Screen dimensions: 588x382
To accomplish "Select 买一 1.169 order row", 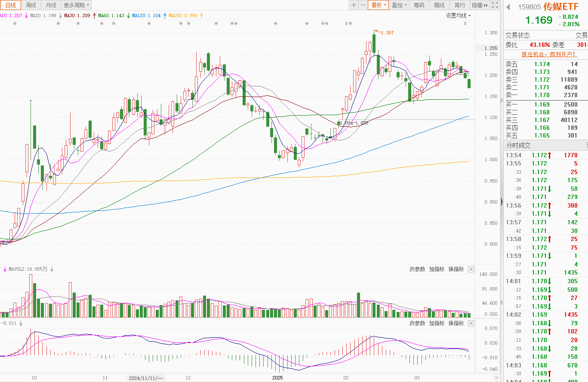I will (x=546, y=104).
